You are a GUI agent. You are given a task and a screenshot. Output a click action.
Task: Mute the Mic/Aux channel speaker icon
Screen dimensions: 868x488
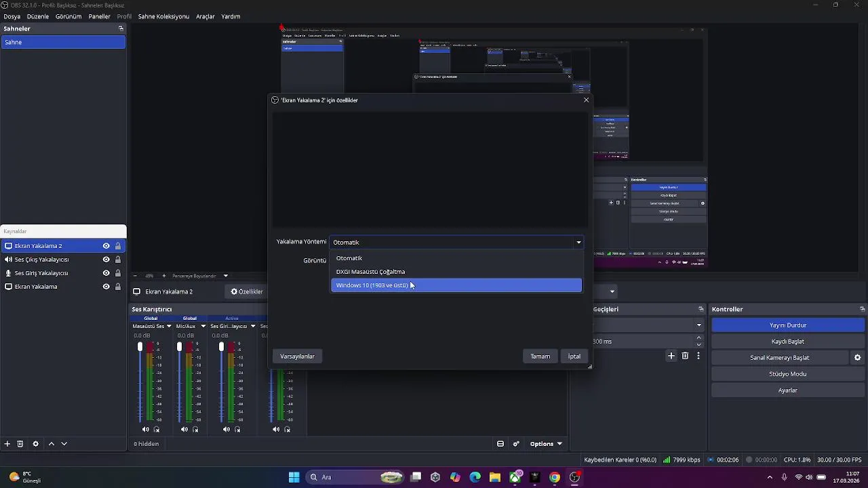184,429
